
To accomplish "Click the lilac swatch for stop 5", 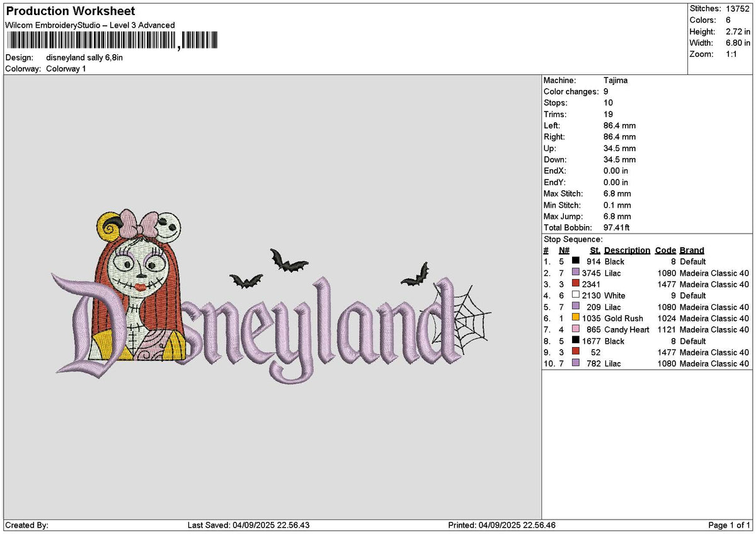I will (576, 307).
